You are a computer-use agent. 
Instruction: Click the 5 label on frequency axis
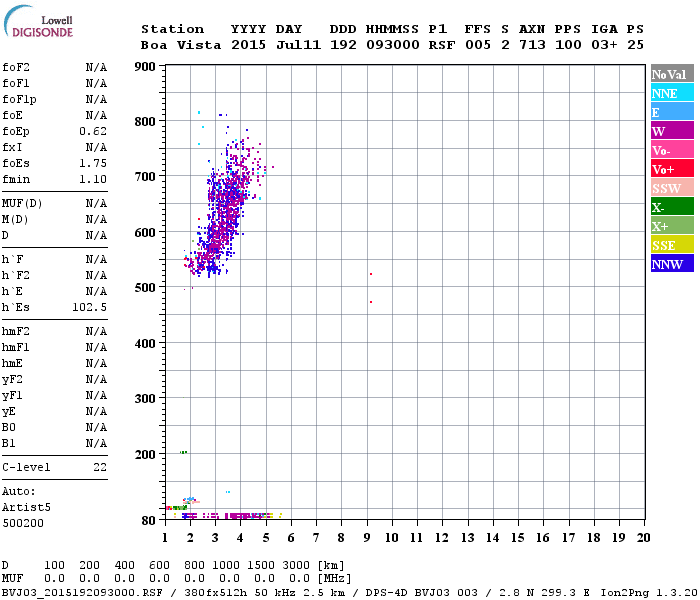tap(266, 538)
